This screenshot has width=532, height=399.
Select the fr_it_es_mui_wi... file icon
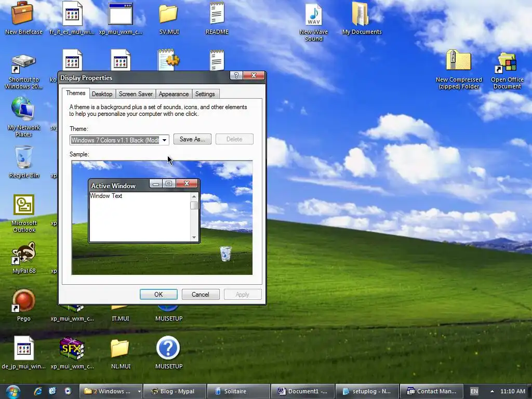point(72,19)
